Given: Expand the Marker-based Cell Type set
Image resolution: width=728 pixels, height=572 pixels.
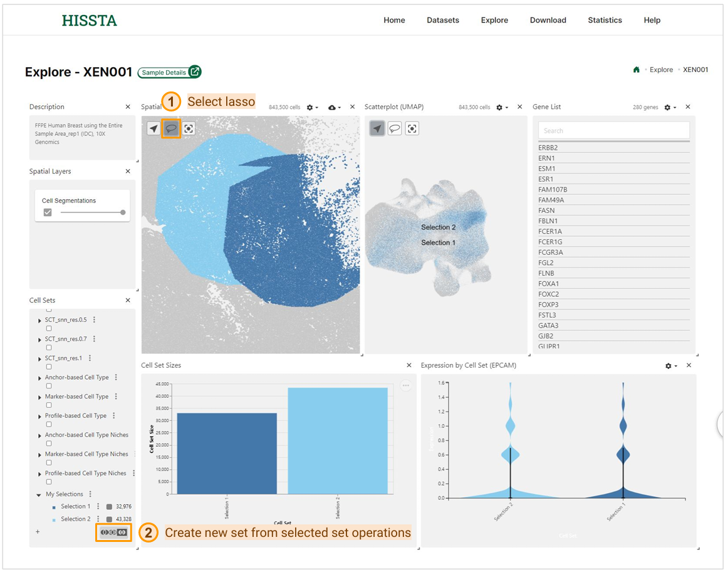Looking at the screenshot, I should (x=40, y=397).
